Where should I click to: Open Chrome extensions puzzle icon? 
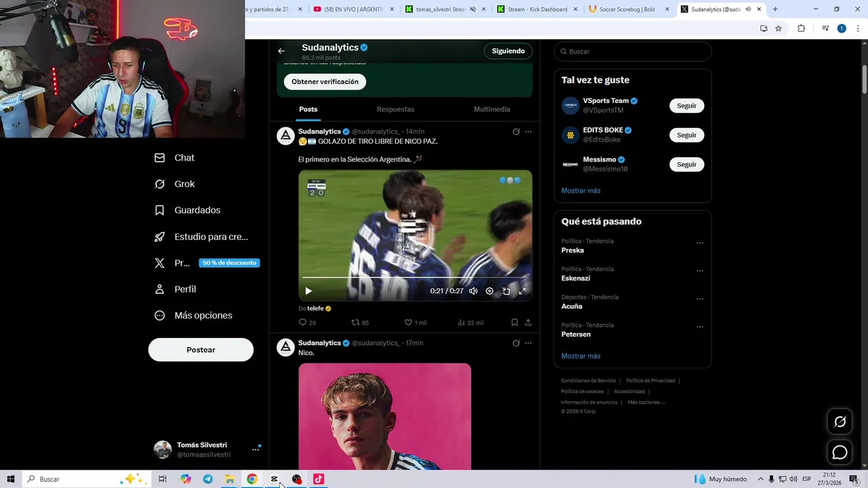point(801,28)
